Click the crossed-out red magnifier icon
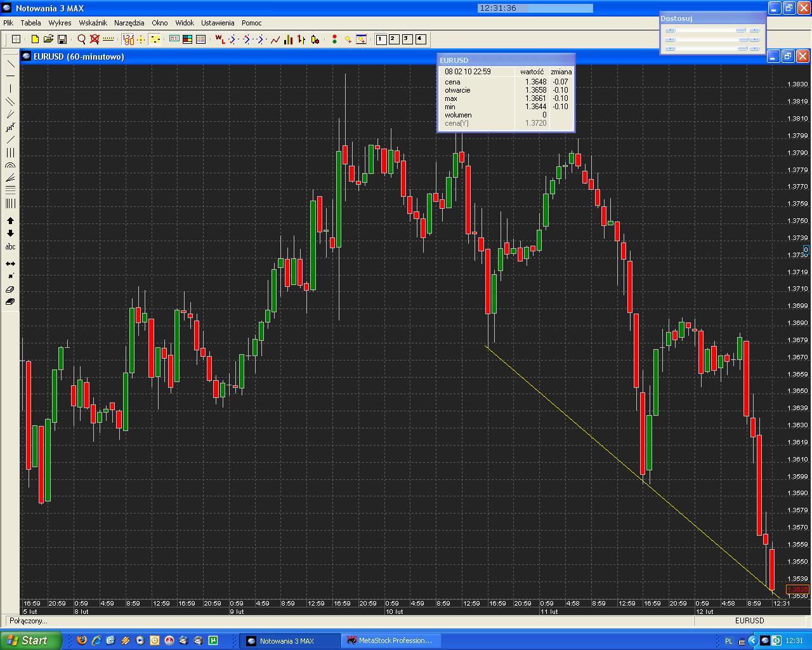812x650 pixels. [95, 39]
